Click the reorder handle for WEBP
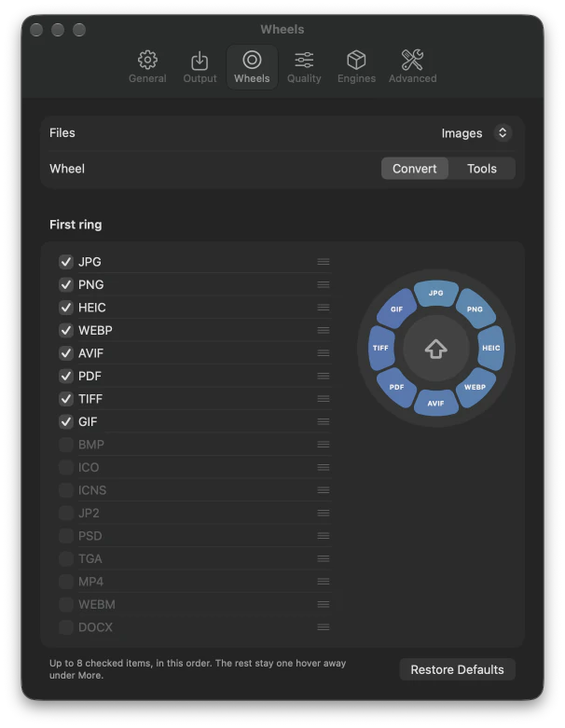The width and height of the screenshot is (565, 728). tap(324, 330)
